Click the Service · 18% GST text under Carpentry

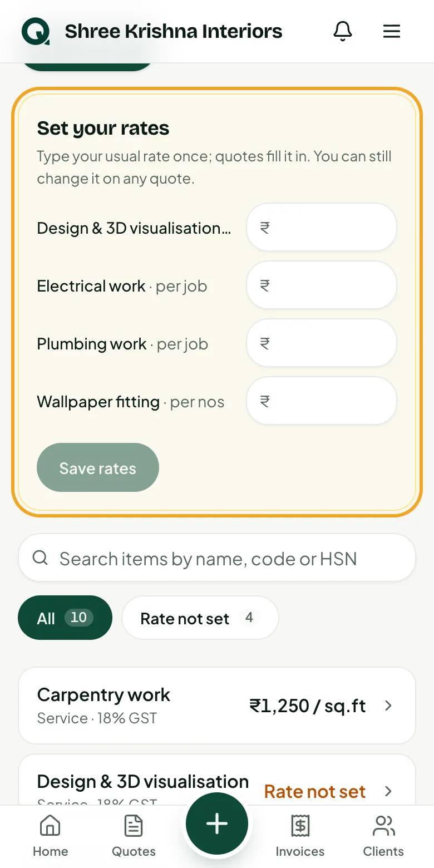[x=97, y=718]
